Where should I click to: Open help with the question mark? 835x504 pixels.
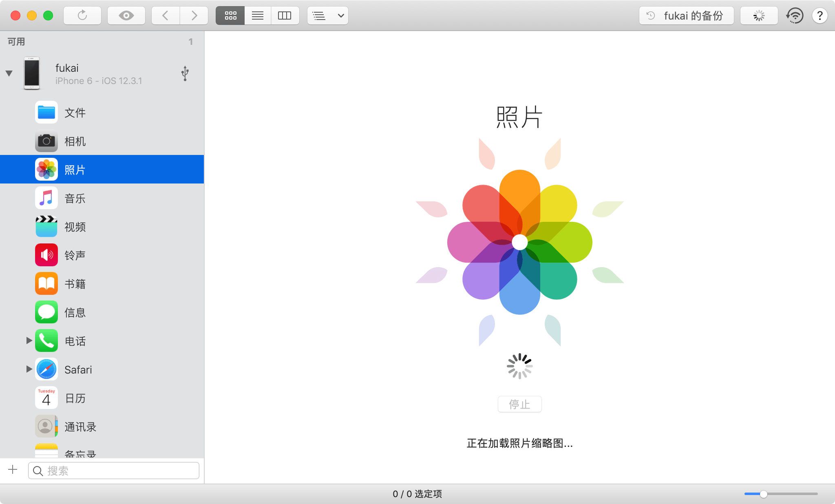[x=820, y=15]
